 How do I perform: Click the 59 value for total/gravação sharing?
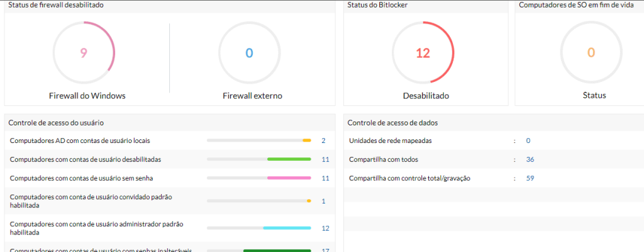530,178
